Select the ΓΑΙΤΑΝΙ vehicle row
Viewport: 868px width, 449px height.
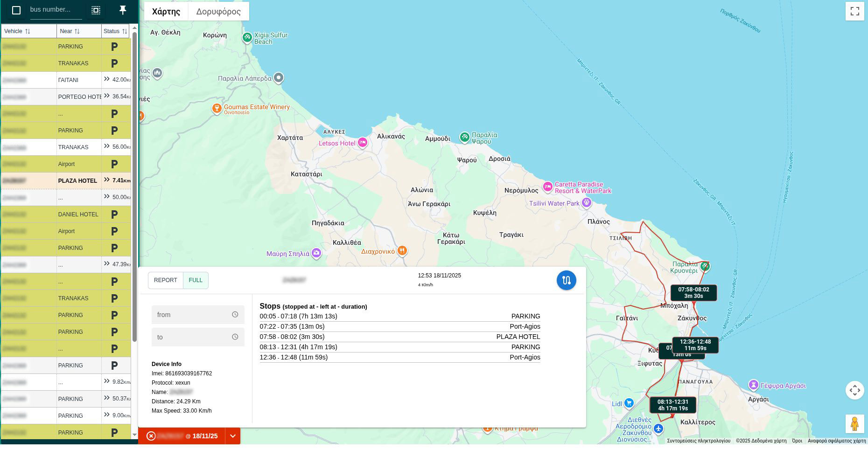pos(66,80)
